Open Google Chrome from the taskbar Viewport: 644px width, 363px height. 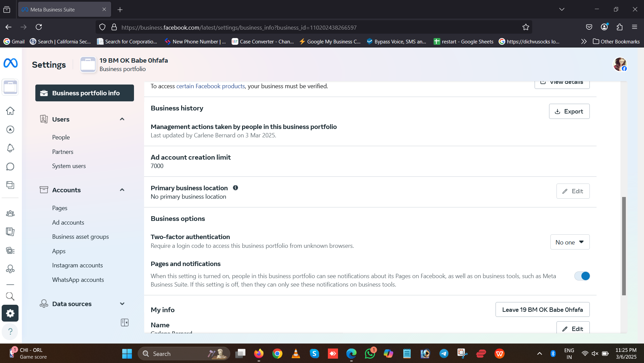(x=277, y=354)
